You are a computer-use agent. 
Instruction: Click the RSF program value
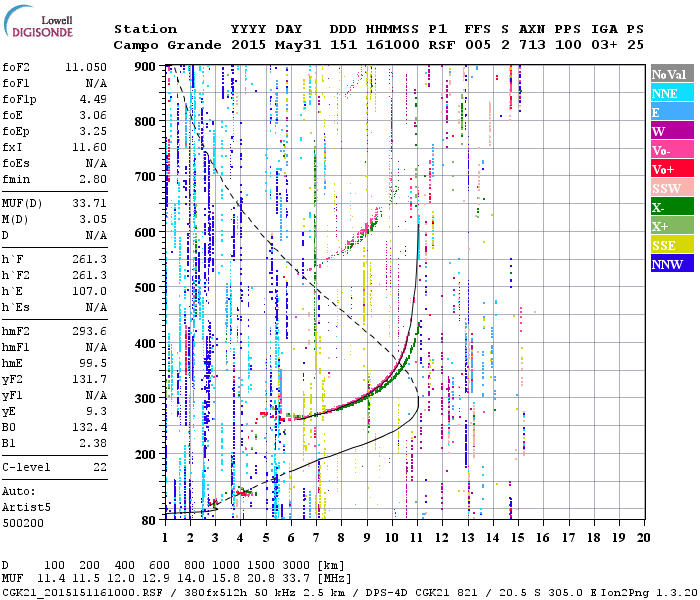coord(442,45)
